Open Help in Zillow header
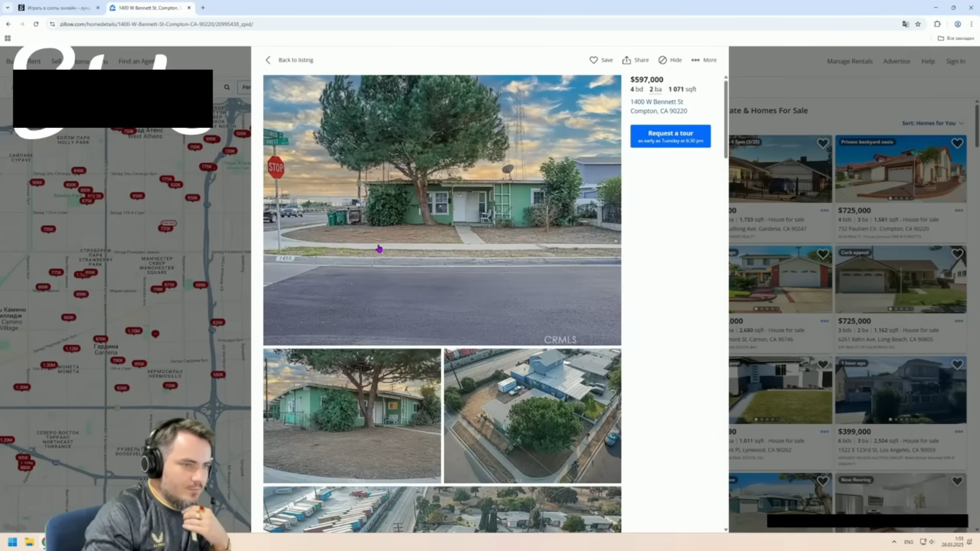The width and height of the screenshot is (980, 551). pos(927,61)
